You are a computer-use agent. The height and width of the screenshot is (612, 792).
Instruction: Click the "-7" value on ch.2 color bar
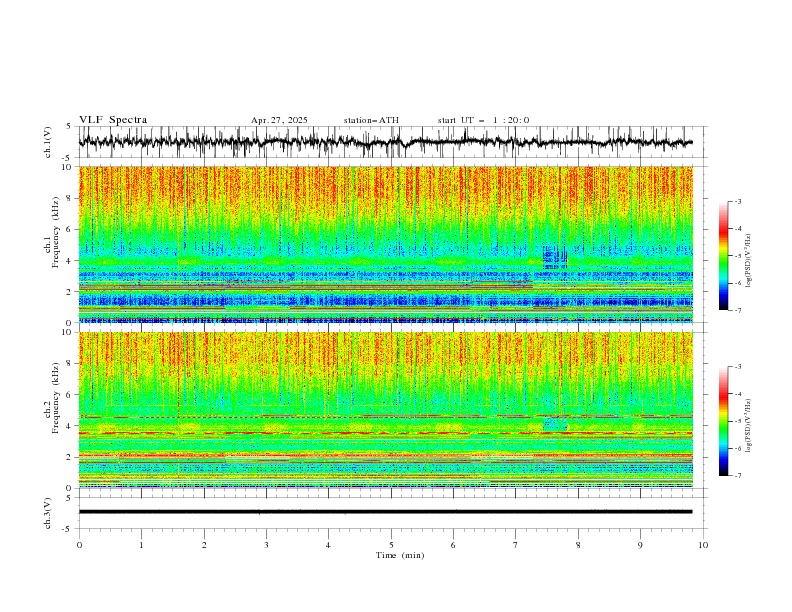click(x=737, y=475)
